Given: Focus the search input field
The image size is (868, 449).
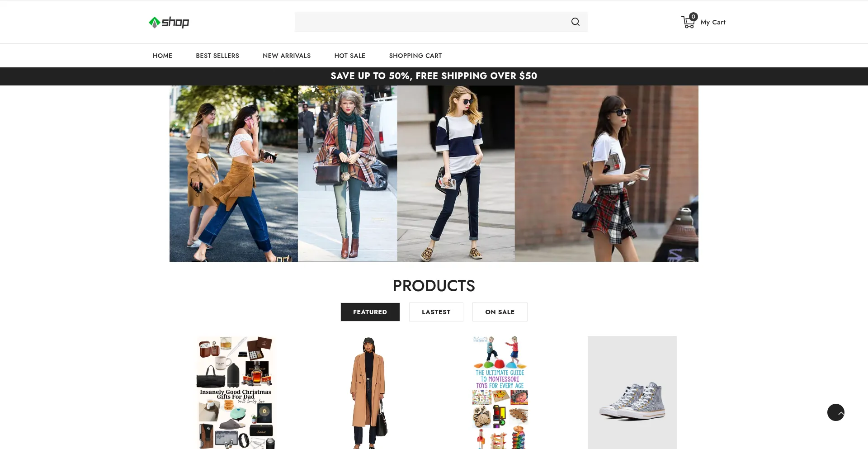Looking at the screenshot, I should (429, 22).
